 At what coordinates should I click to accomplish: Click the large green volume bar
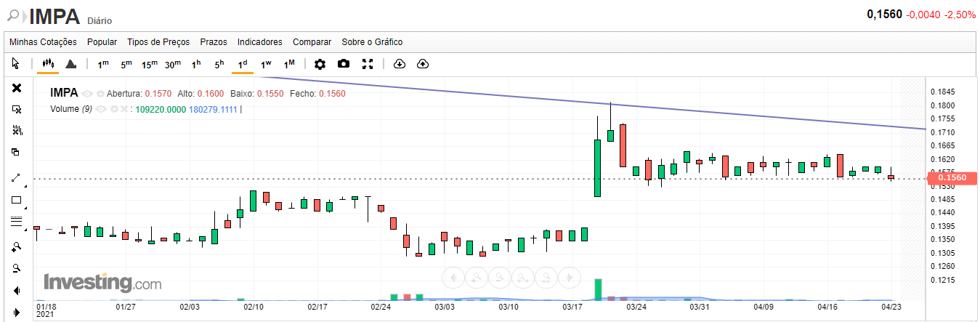(599, 289)
